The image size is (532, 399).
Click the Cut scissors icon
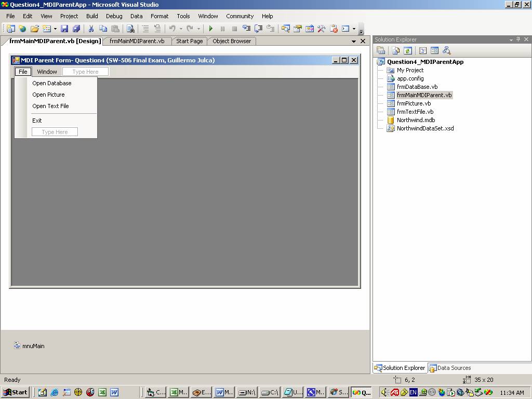click(91, 29)
